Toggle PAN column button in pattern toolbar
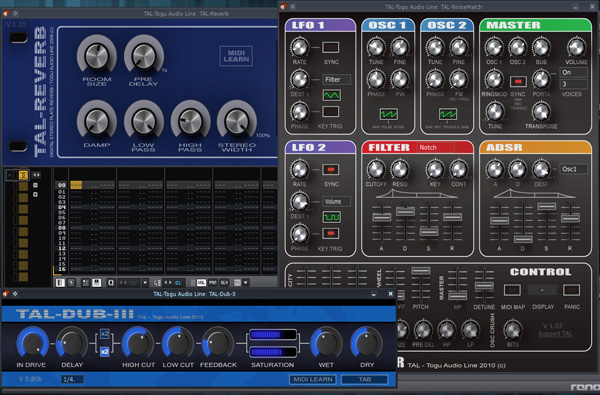Viewport: 600px width, 395px height. click(212, 283)
